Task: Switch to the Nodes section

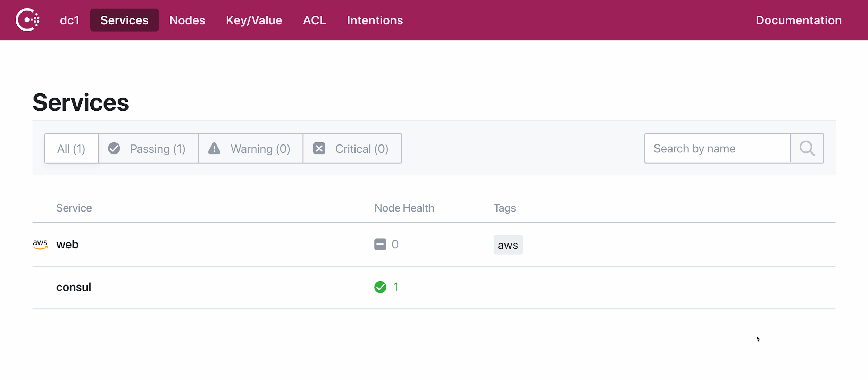Action: [187, 20]
